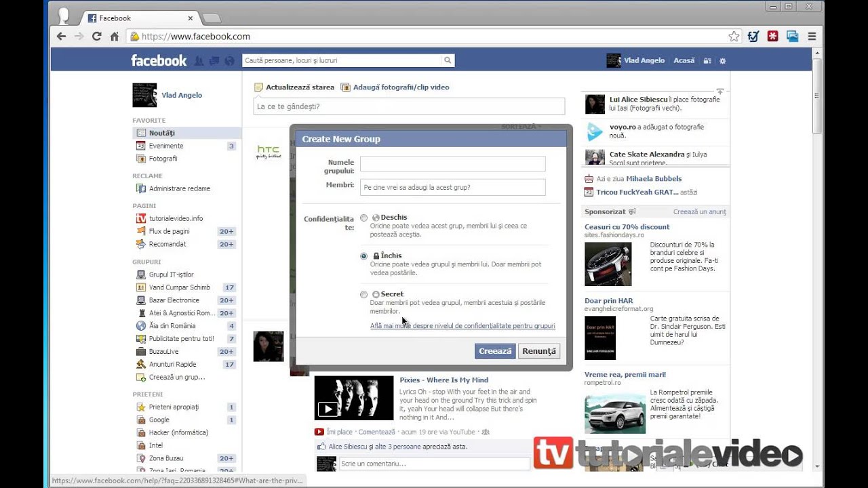Click the Renunță button in dialog
This screenshot has width=868, height=488.
[x=539, y=351]
